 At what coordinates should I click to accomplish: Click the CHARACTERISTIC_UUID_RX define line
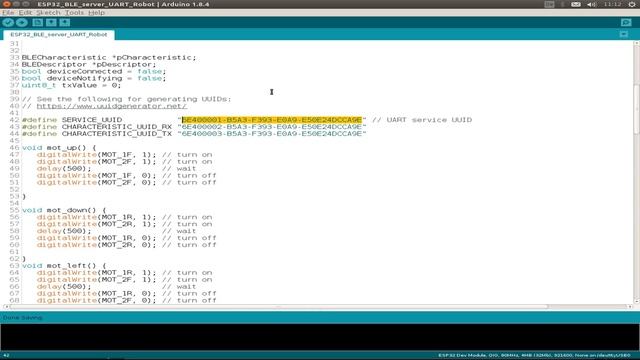(x=194, y=127)
